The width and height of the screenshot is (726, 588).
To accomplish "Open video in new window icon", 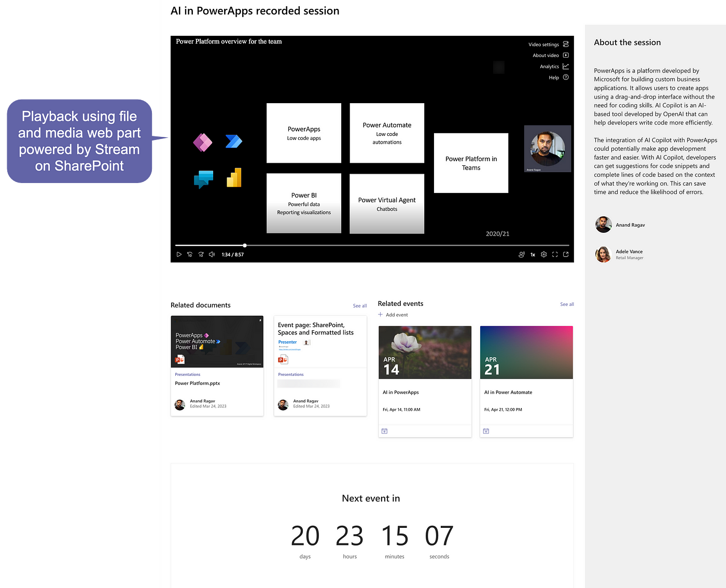I will pos(566,255).
